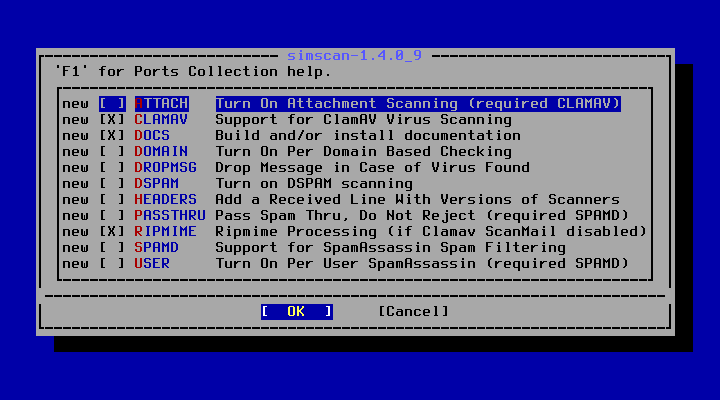Select the DSPAM option name

(157, 184)
